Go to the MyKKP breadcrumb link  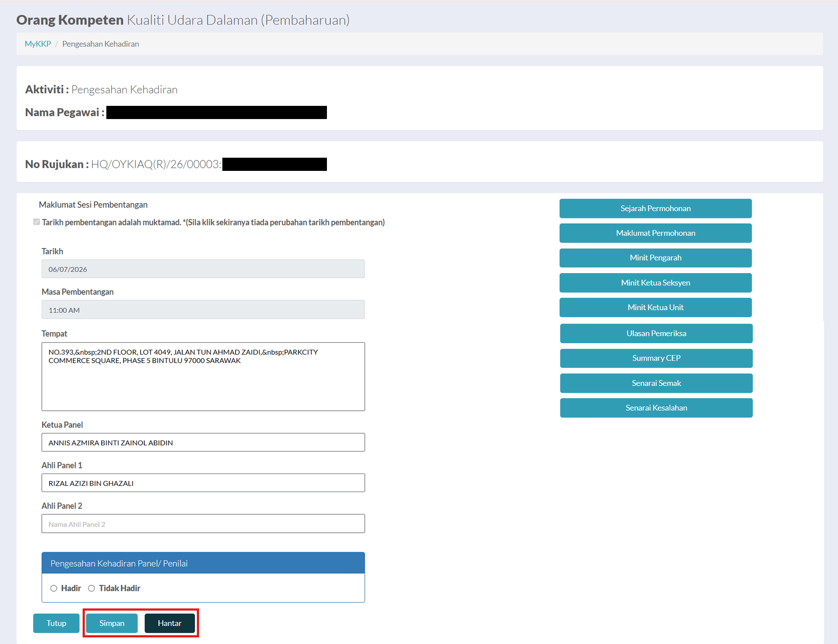38,44
